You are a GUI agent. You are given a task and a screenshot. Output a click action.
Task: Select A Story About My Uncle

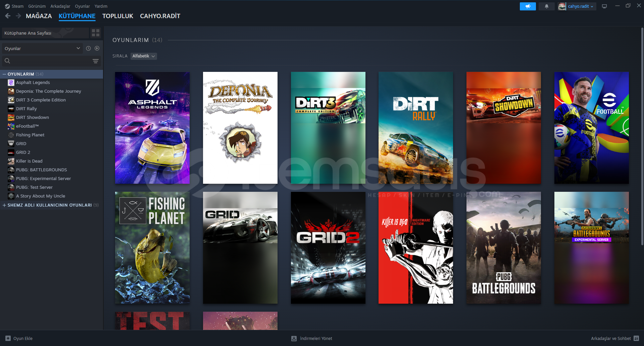pos(41,196)
